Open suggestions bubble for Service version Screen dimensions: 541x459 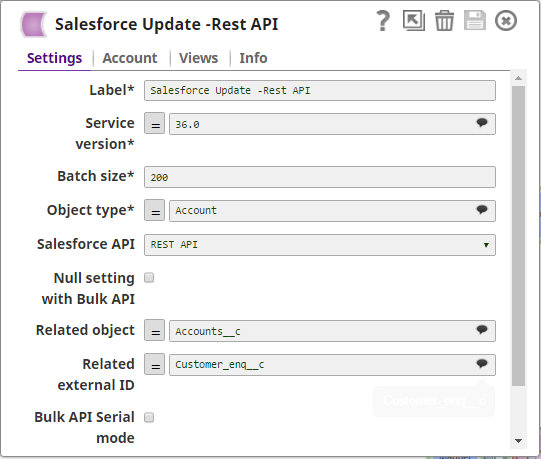point(482,123)
